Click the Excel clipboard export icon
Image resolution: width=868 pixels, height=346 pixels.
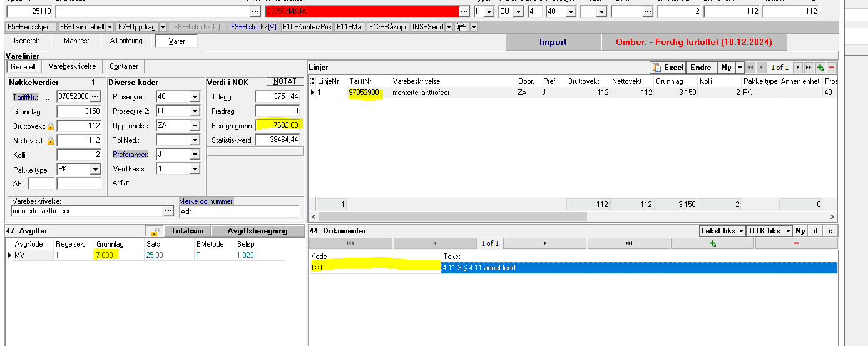coord(656,68)
